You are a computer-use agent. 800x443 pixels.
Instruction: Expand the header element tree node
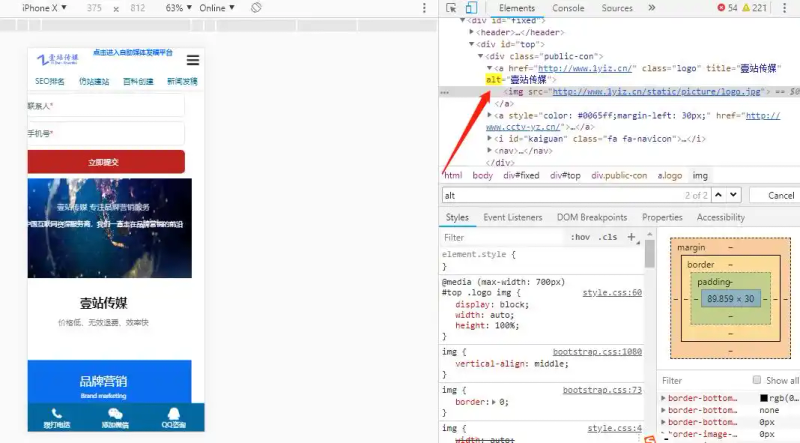pos(480,32)
